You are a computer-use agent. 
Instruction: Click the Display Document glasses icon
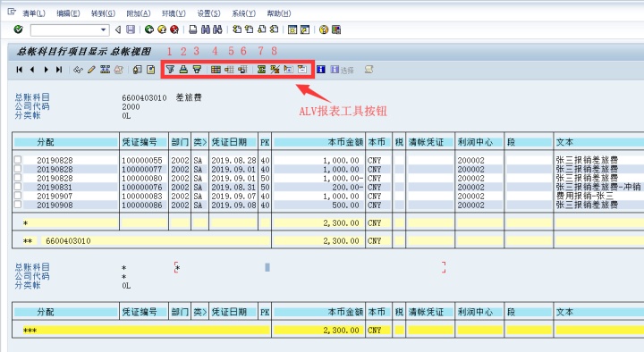78,70
